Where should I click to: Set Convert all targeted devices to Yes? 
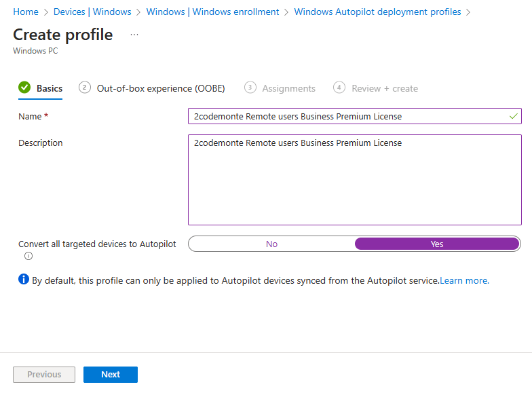pyautogui.click(x=437, y=244)
